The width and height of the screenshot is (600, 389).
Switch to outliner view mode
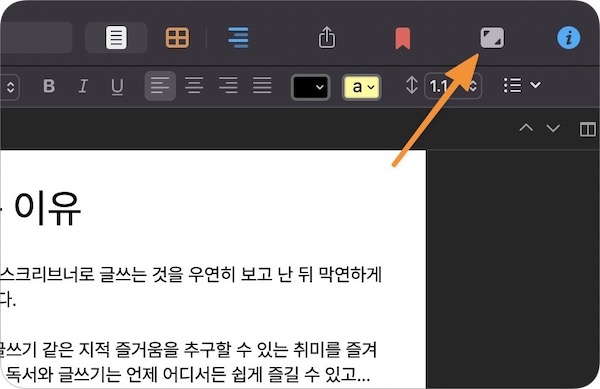[x=238, y=37]
